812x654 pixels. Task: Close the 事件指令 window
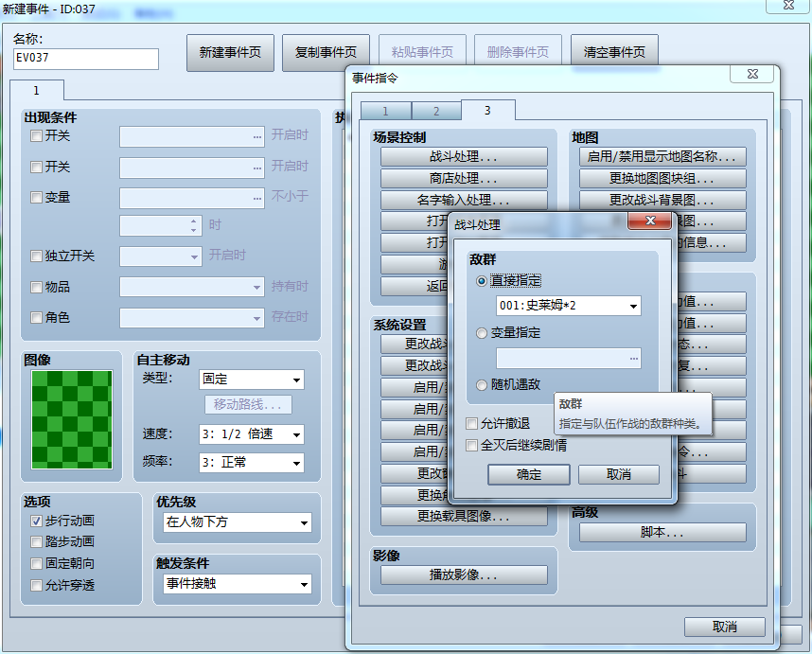752,74
